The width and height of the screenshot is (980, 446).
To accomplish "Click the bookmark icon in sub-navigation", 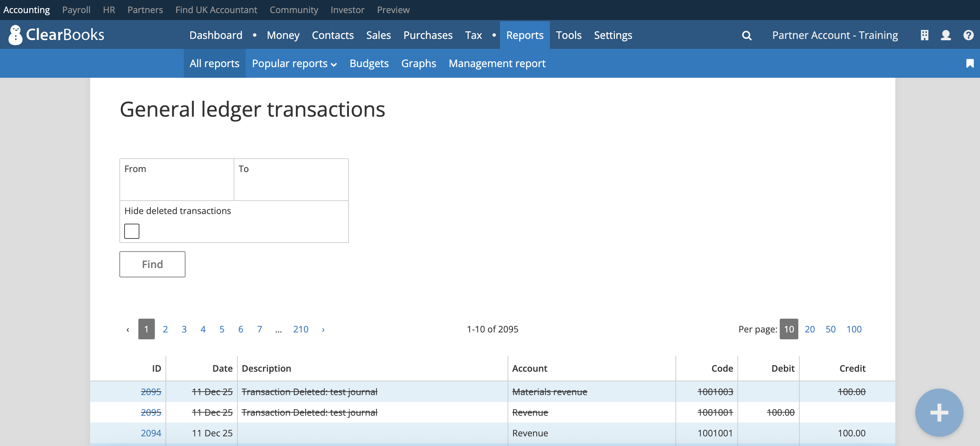I will coord(970,64).
